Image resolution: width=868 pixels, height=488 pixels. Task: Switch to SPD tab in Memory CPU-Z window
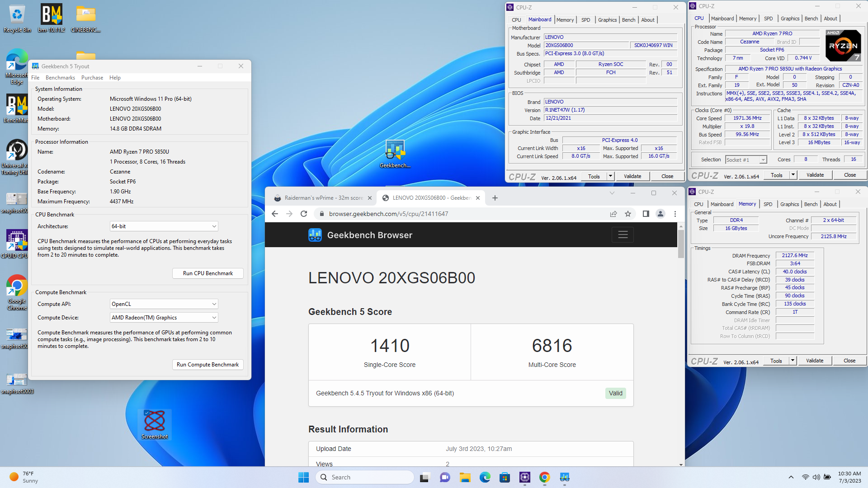pyautogui.click(x=768, y=204)
